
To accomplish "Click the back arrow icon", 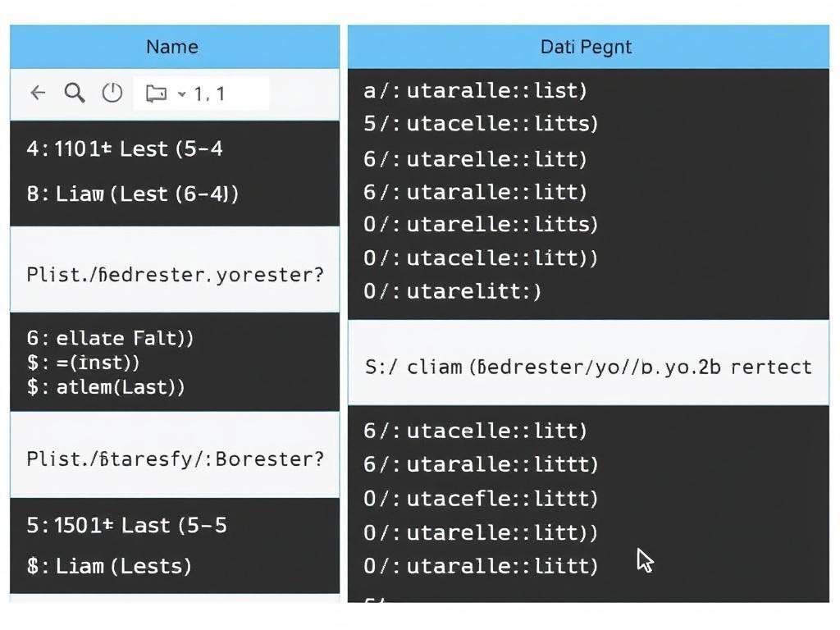I will pos(38,94).
